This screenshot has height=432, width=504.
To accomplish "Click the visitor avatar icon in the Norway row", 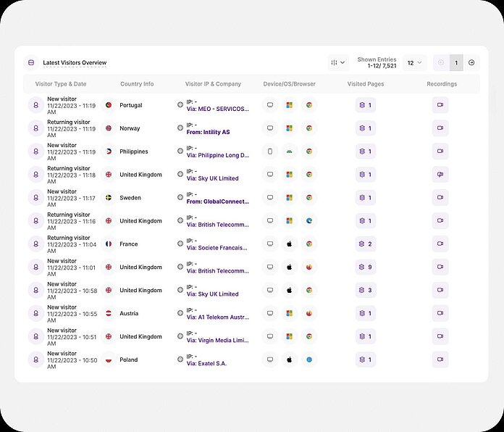I will [x=35, y=128].
